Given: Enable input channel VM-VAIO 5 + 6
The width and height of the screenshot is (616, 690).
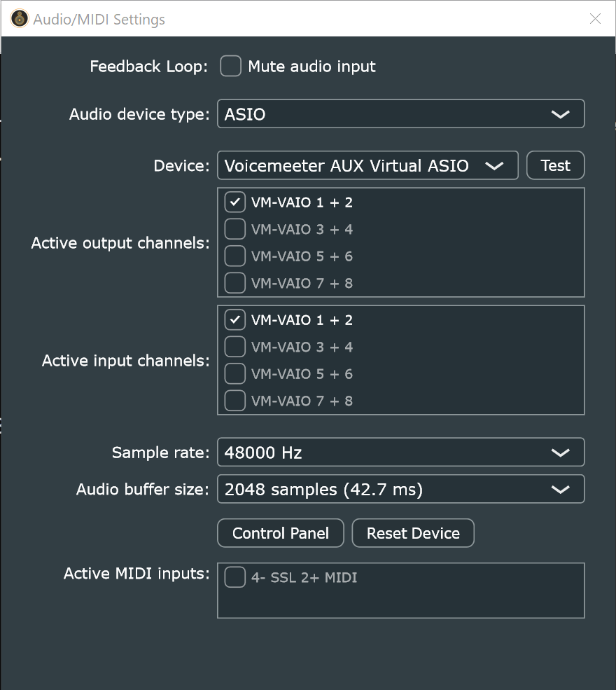Looking at the screenshot, I should coord(234,373).
